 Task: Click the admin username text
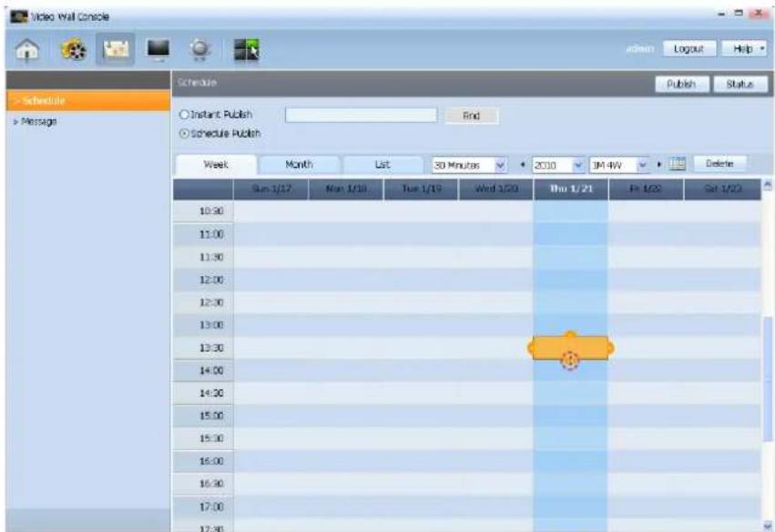pyautogui.click(x=640, y=48)
